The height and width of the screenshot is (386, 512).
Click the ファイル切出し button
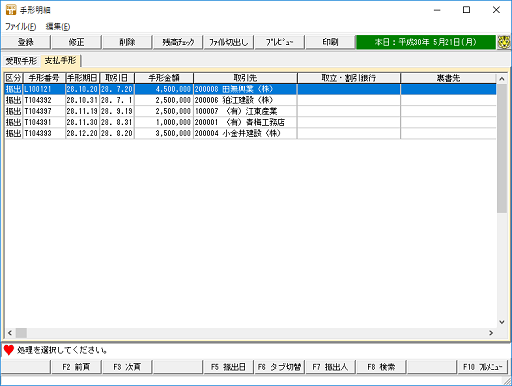229,42
